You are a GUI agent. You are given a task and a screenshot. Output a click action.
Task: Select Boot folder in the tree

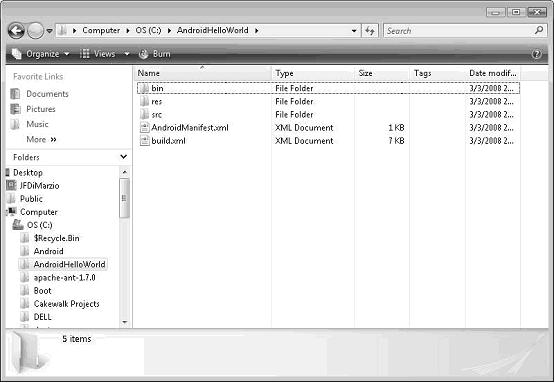pyautogui.click(x=42, y=291)
